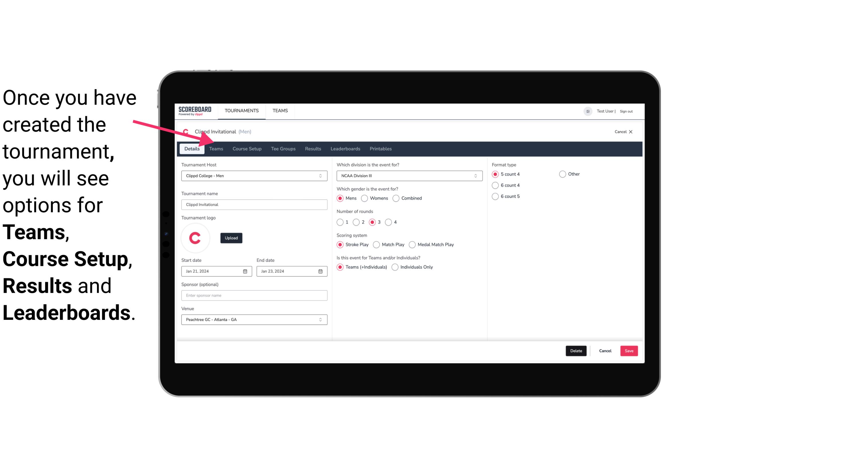Click the Upload logo button icon
This screenshot has width=868, height=467.
coord(231,238)
